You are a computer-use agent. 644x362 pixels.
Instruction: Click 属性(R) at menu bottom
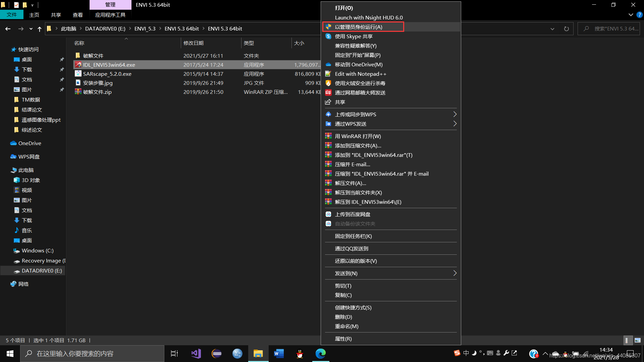tap(343, 339)
